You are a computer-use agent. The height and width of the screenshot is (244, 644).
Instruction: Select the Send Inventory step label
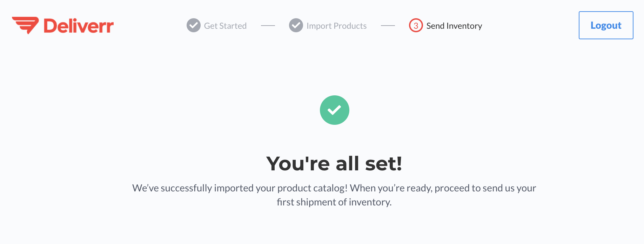coord(454,26)
